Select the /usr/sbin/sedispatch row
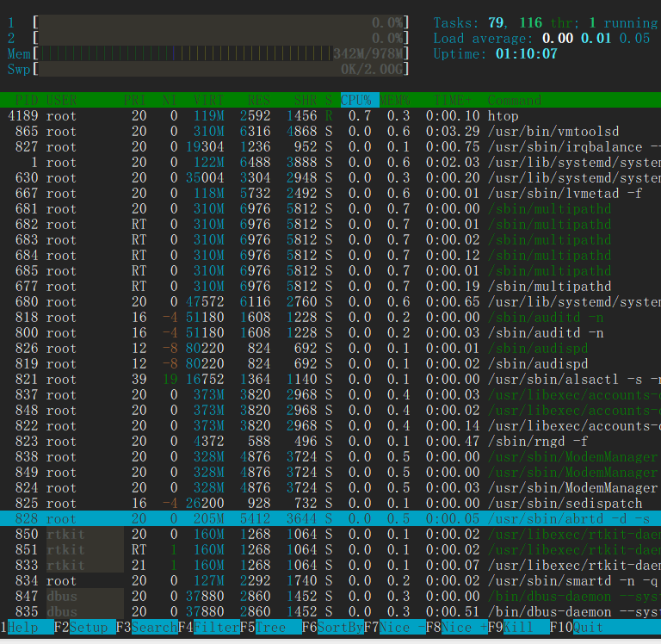 [330, 503]
